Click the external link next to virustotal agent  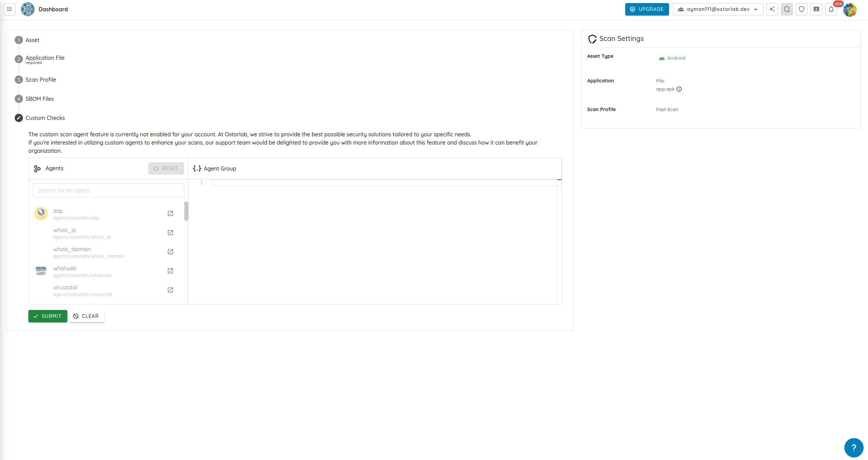point(170,290)
